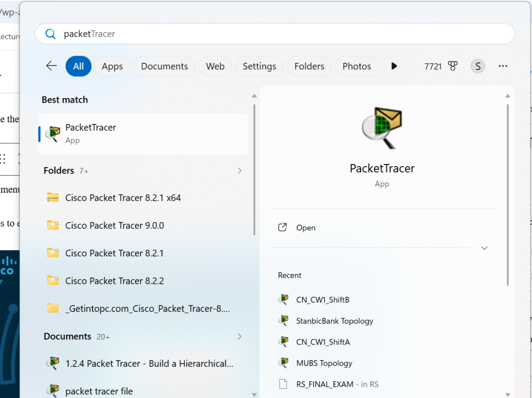Expand more app actions chevron

click(x=484, y=248)
